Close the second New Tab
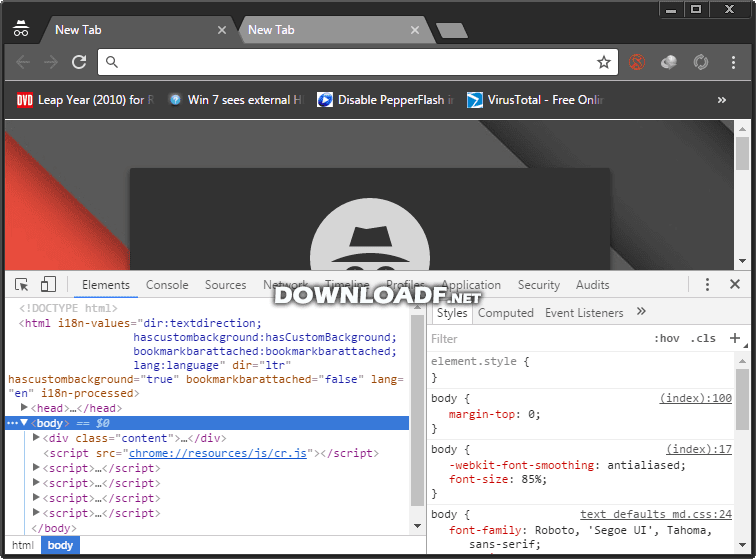 click(x=415, y=30)
